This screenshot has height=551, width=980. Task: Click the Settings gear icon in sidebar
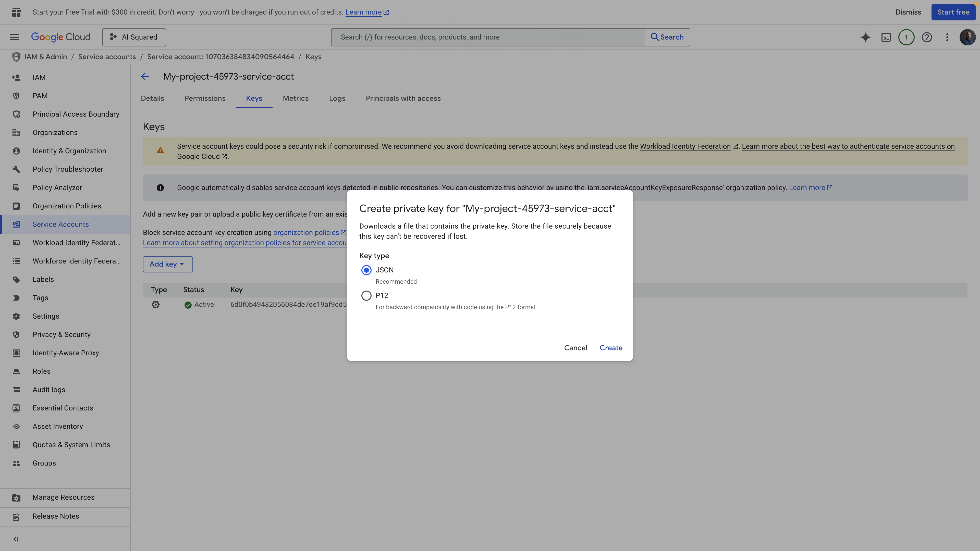pos(16,316)
